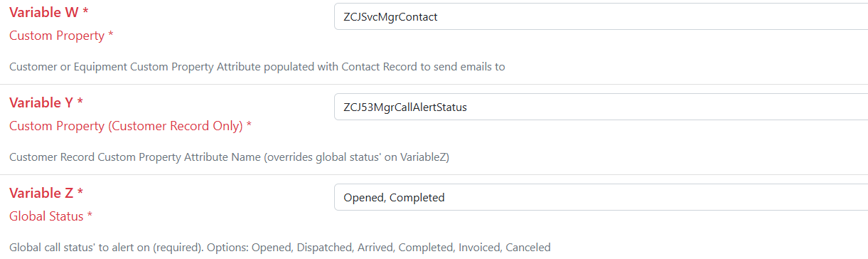Click the Contact Record description text
The image size is (868, 259).
pyautogui.click(x=257, y=67)
